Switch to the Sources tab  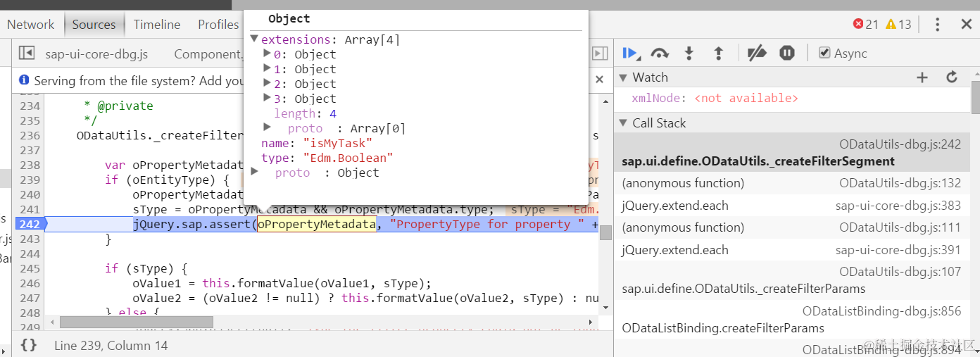[94, 25]
